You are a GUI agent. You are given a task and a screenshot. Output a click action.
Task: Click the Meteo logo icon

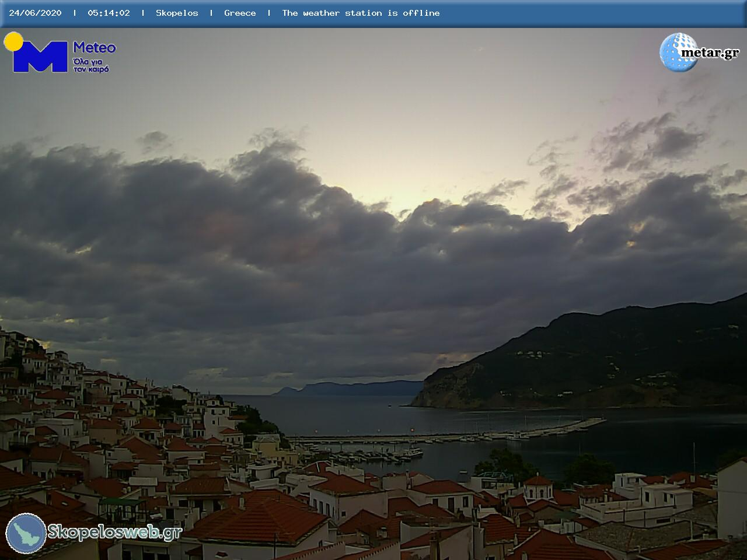(36, 52)
